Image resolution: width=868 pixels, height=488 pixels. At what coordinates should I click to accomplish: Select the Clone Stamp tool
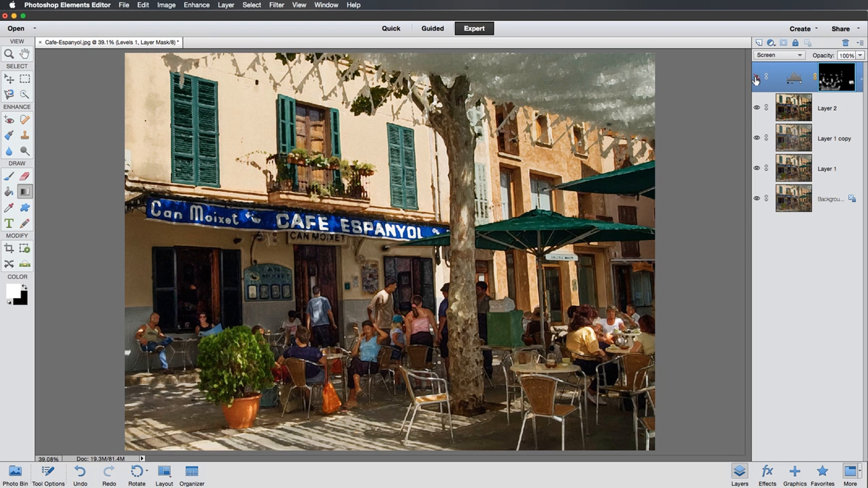pos(25,135)
